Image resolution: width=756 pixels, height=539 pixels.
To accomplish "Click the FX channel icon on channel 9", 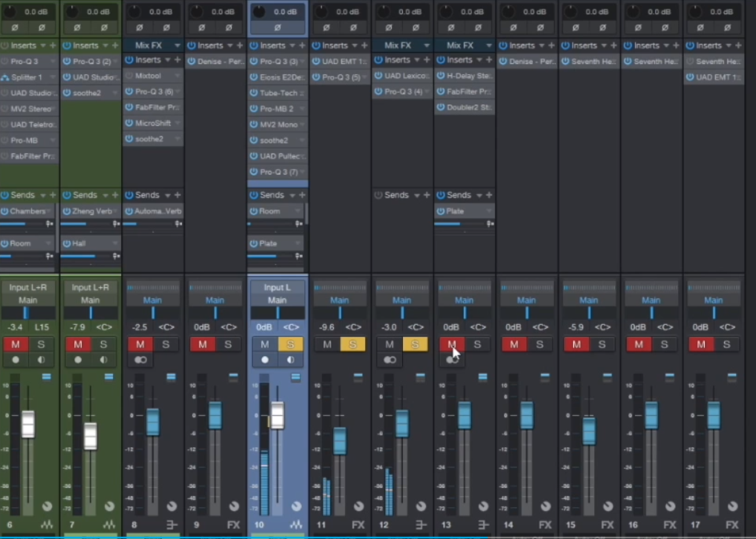I will point(233,525).
